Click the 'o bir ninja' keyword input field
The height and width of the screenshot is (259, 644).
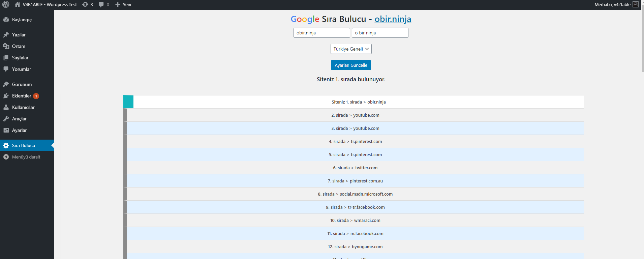(380, 33)
